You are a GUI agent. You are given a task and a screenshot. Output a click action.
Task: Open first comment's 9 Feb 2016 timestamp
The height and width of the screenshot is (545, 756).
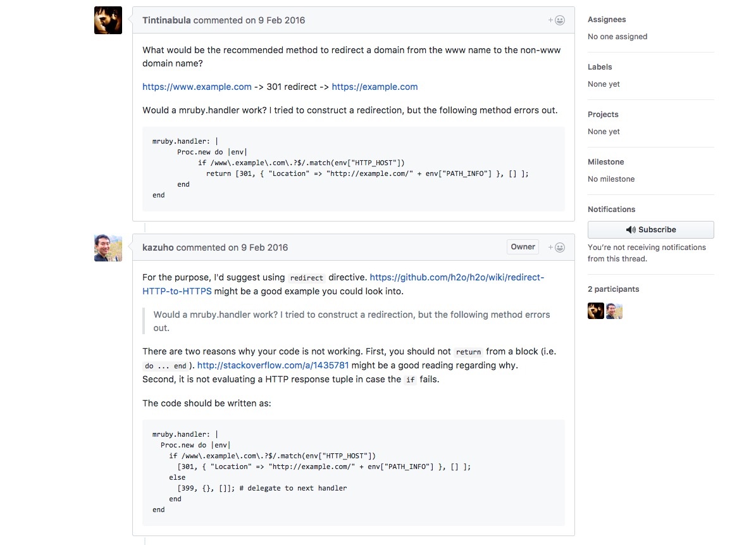(282, 20)
